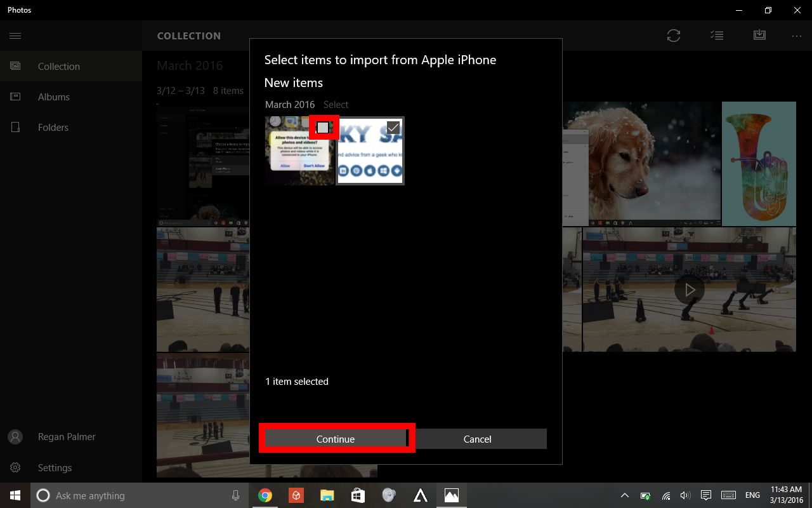The width and height of the screenshot is (812, 508).
Task: Uncheck the second import photo's checkbox
Action: click(x=393, y=128)
